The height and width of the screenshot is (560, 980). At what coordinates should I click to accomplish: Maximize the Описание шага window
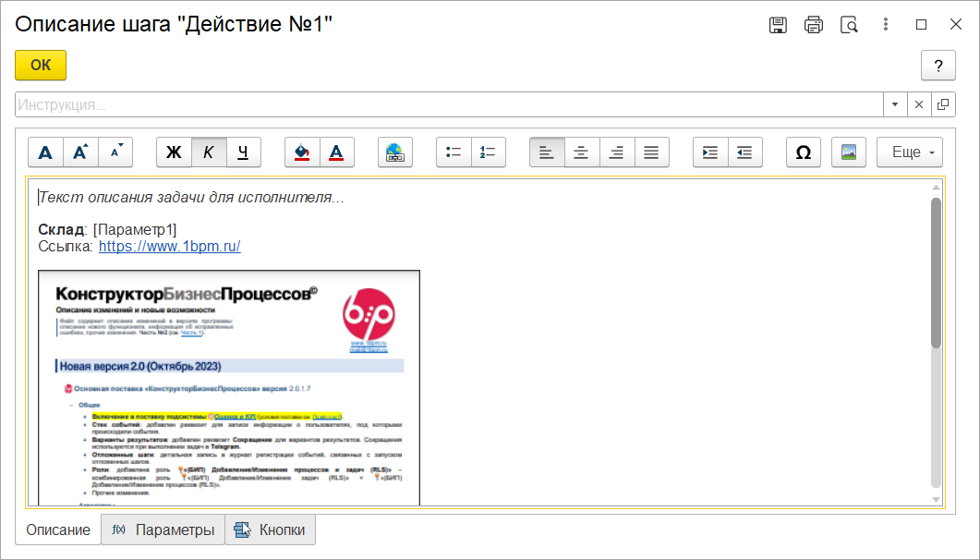point(921,24)
